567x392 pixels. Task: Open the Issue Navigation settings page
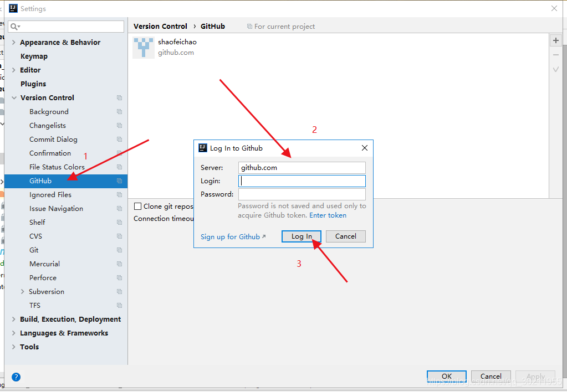point(56,209)
